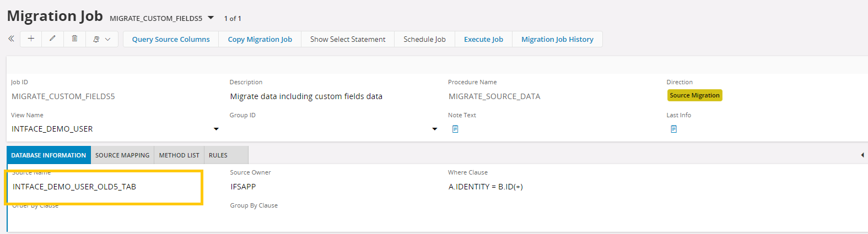
Task: Switch to the Source Mapping tab
Action: (122, 155)
